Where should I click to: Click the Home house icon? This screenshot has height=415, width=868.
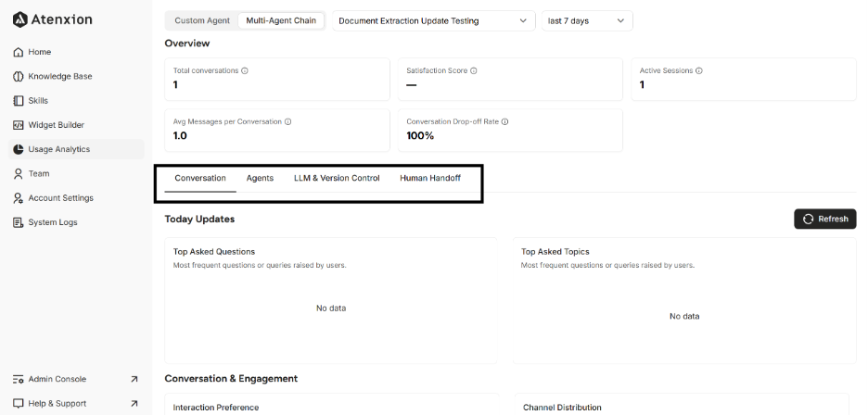click(x=18, y=52)
